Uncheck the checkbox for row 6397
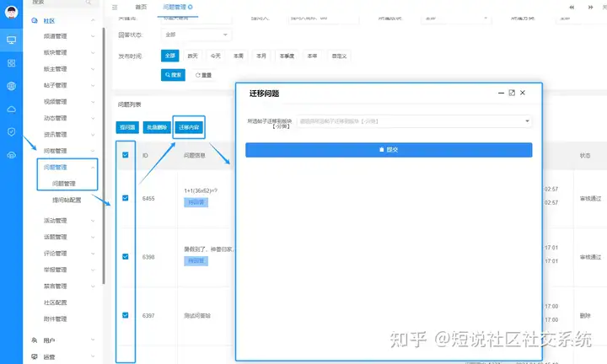The image size is (607, 364). (x=126, y=315)
